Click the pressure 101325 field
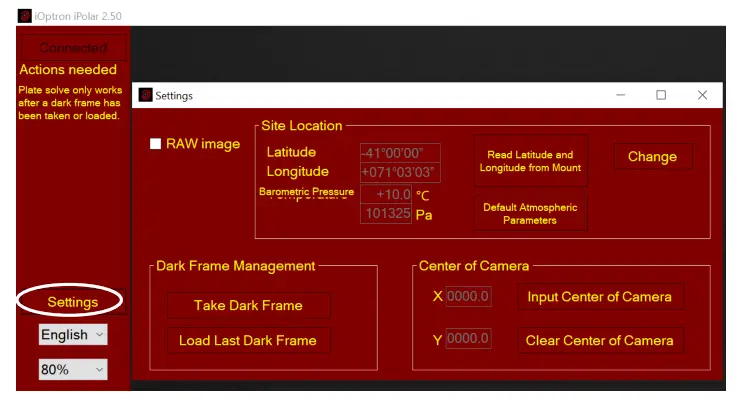739x401 pixels. [x=386, y=213]
